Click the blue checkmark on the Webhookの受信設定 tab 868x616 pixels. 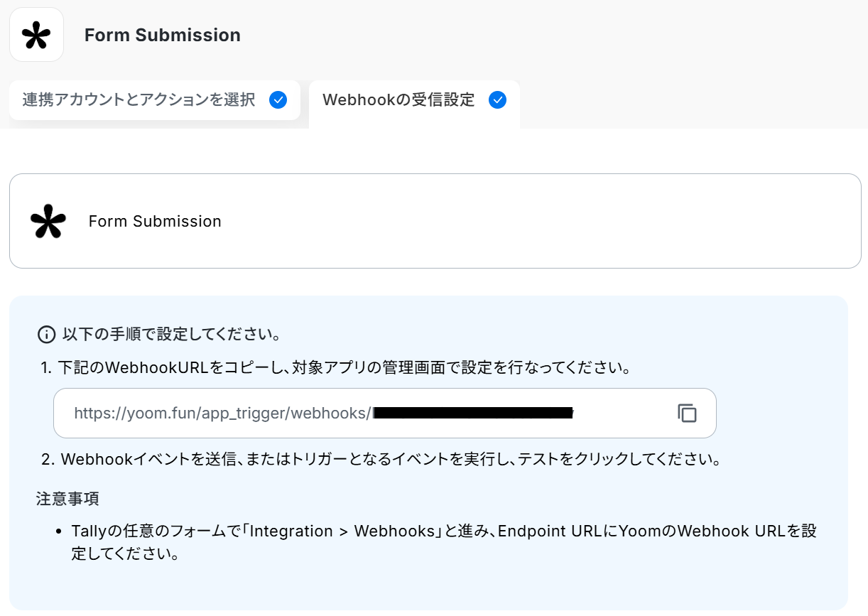pyautogui.click(x=498, y=99)
